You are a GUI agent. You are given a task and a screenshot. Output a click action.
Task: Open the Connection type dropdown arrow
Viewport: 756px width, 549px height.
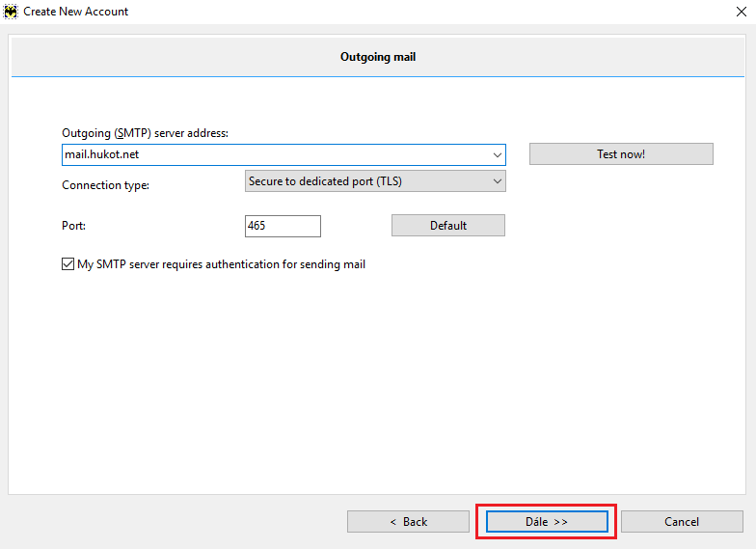point(498,180)
